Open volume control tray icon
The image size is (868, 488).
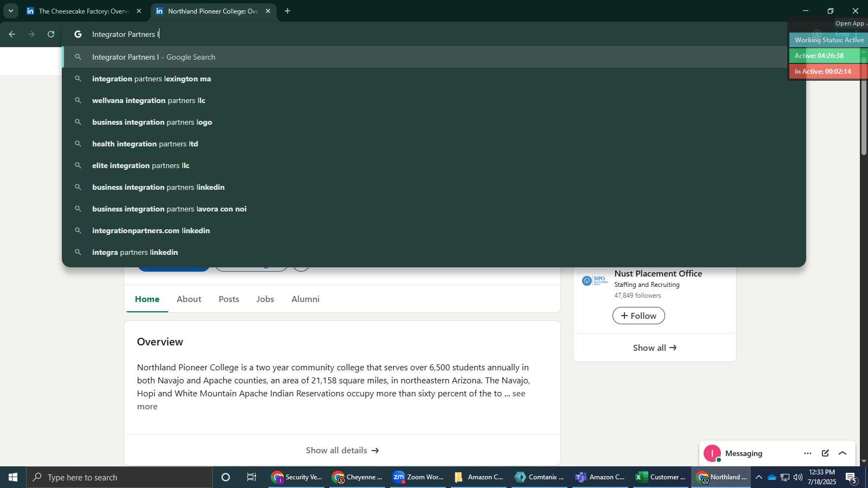[x=798, y=477]
